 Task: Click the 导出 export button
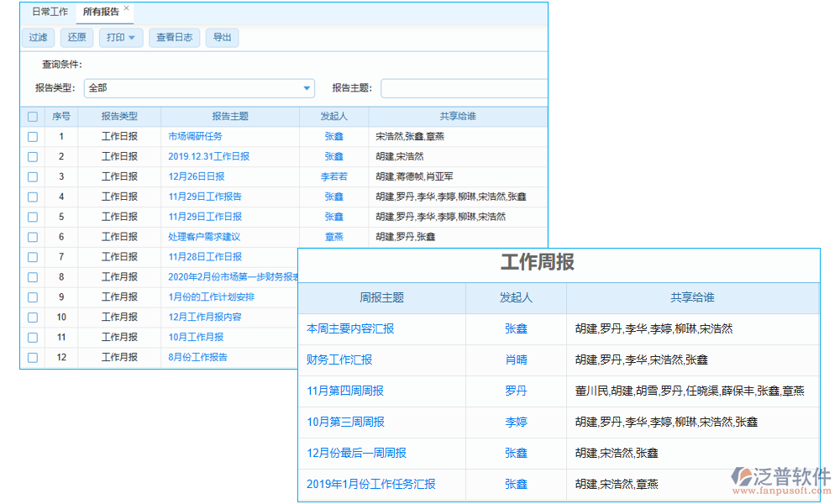point(222,37)
